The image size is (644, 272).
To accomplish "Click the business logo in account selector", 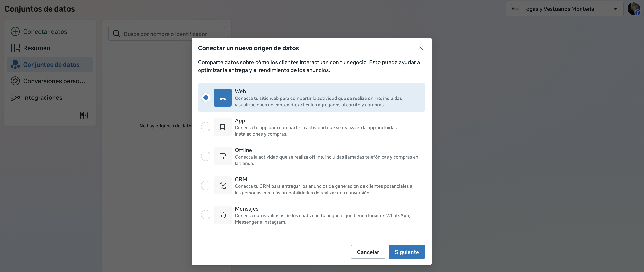I will pyautogui.click(x=515, y=9).
